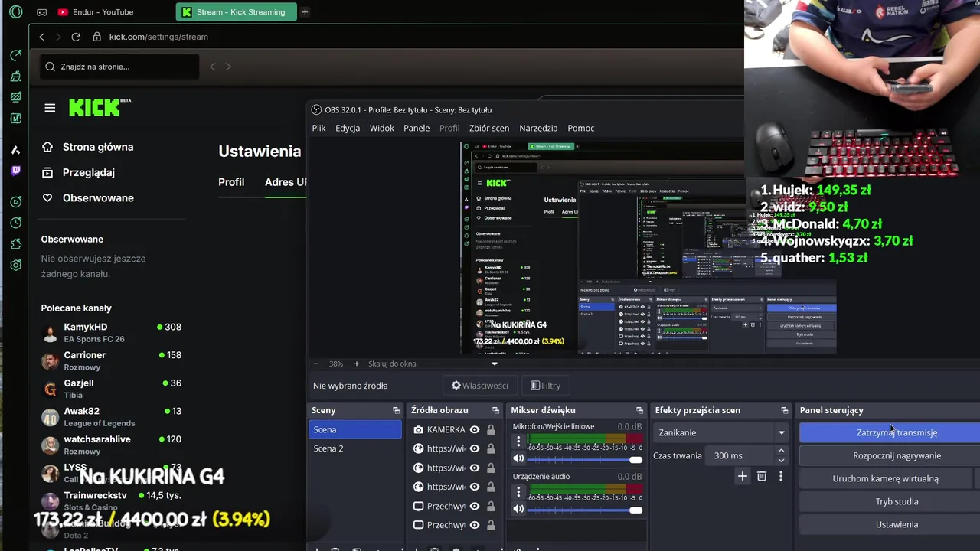The image size is (980, 551).
Task: Remove scene transition with trash icon
Action: click(762, 476)
